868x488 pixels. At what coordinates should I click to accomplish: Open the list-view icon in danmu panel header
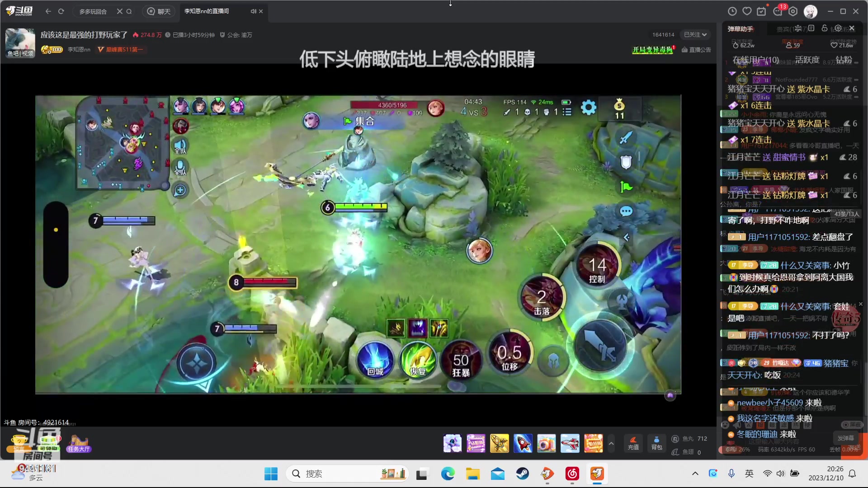pos(811,28)
